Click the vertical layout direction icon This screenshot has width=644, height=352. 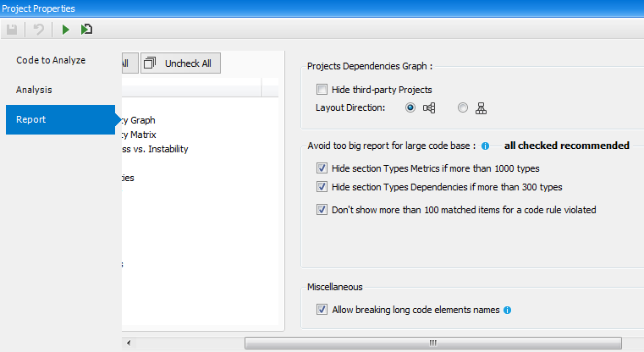(x=482, y=107)
